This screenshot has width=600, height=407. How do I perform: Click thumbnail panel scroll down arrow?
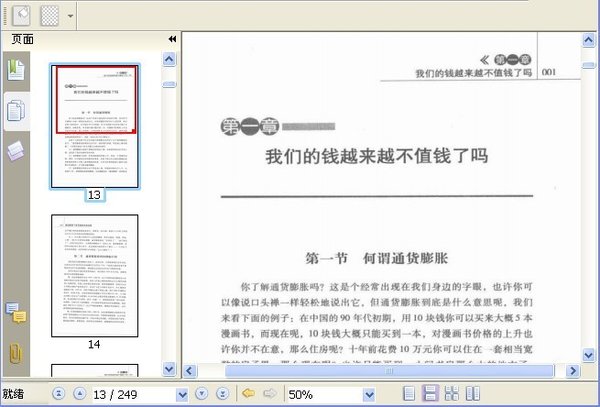coord(170,369)
